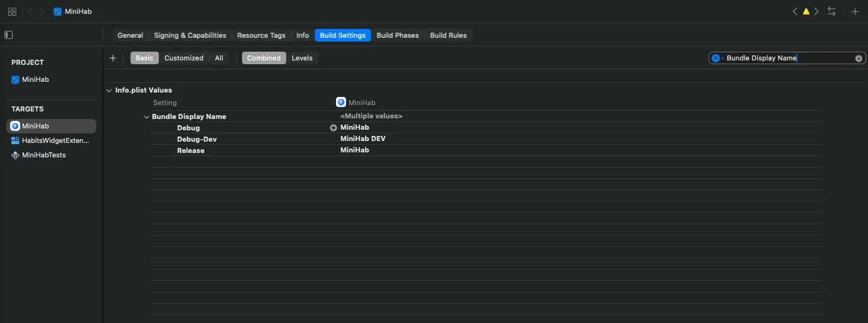Select the MiniHab app target

click(x=52, y=126)
